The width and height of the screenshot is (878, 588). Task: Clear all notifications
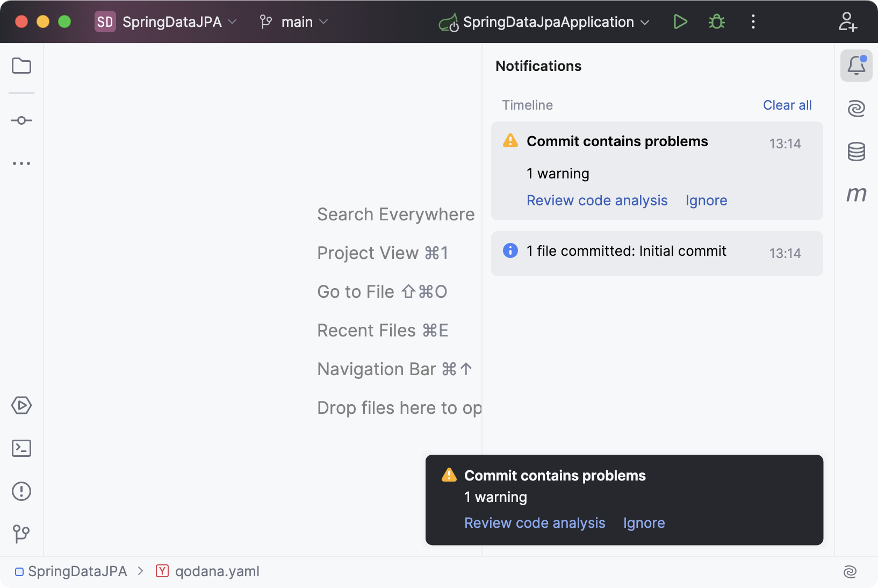787,105
